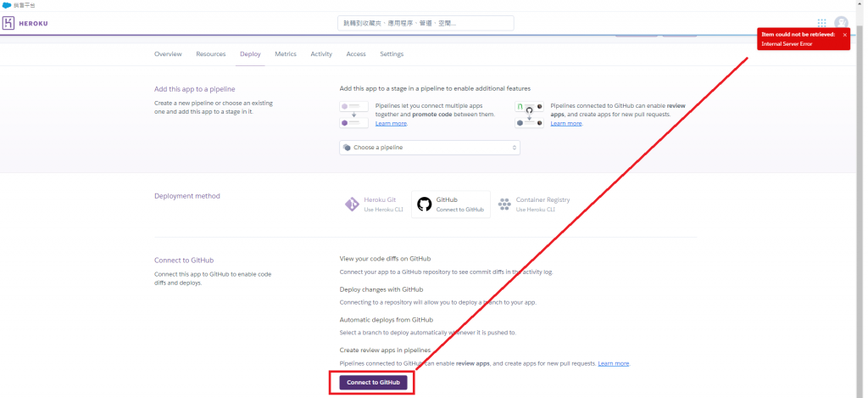Screen dimensions: 868x398
Task: Switch to the Overview tab
Action: pos(168,54)
